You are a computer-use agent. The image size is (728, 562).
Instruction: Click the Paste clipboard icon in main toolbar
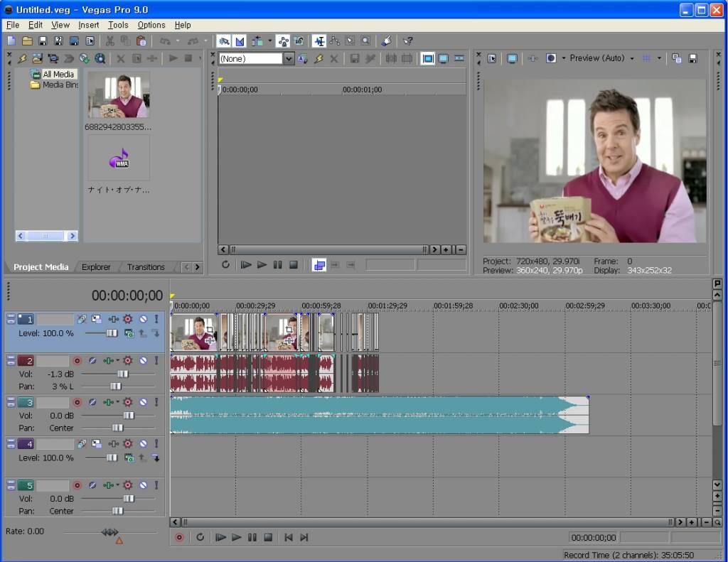click(141, 41)
